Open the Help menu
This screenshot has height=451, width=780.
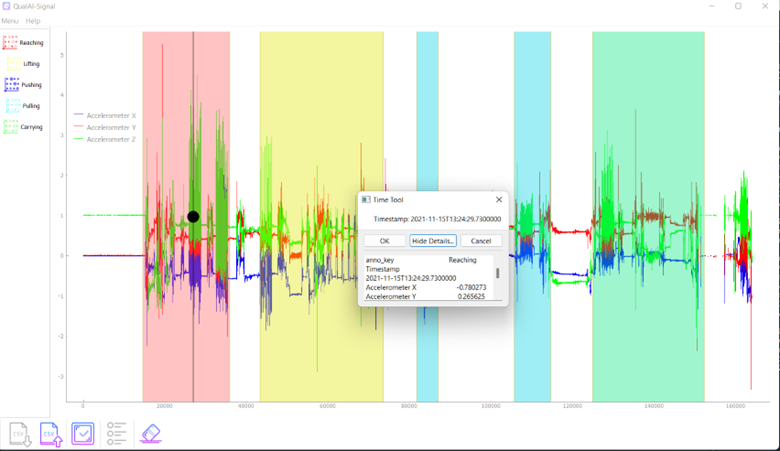pos(33,21)
